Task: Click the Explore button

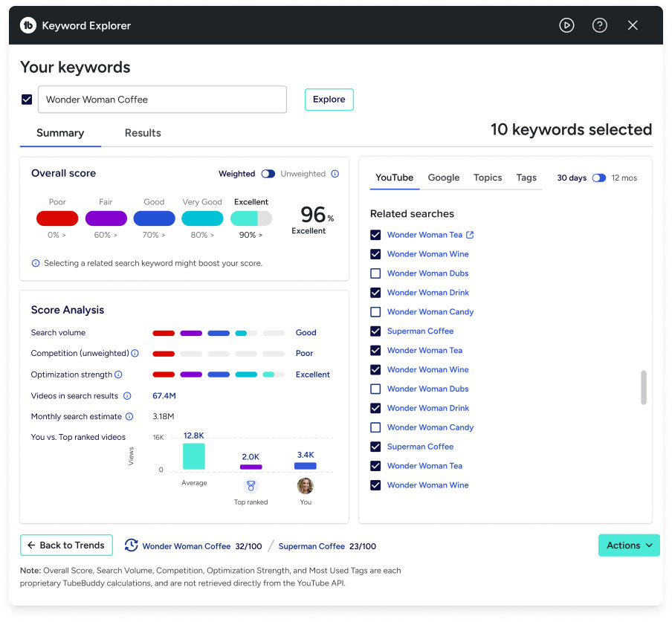Action: 329,100
